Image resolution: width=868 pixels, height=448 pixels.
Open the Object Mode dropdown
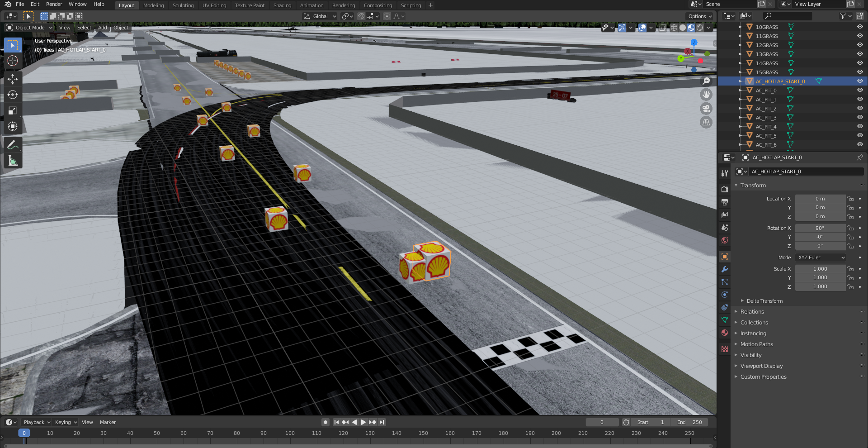(x=30, y=28)
